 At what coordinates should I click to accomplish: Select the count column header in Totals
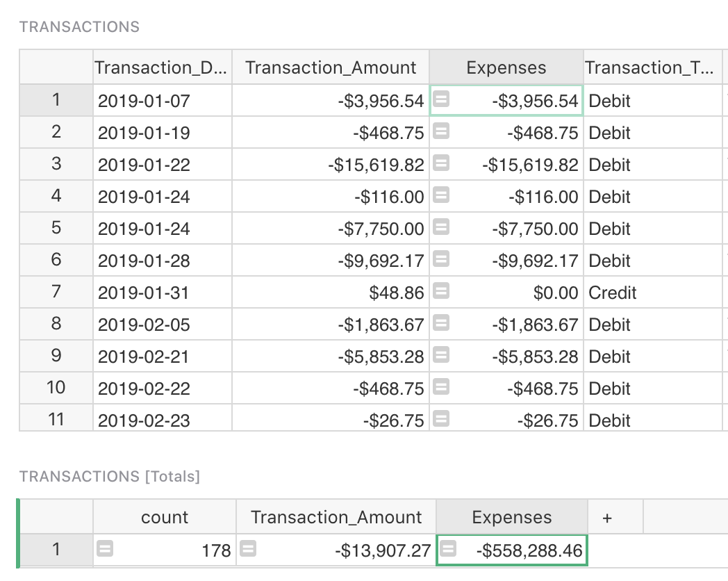tap(165, 518)
